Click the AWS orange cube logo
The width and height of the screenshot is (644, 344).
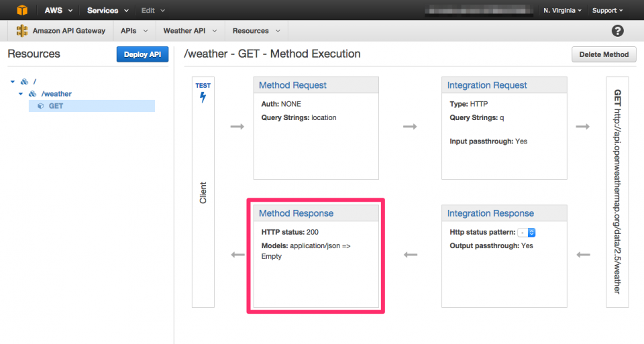(21, 10)
